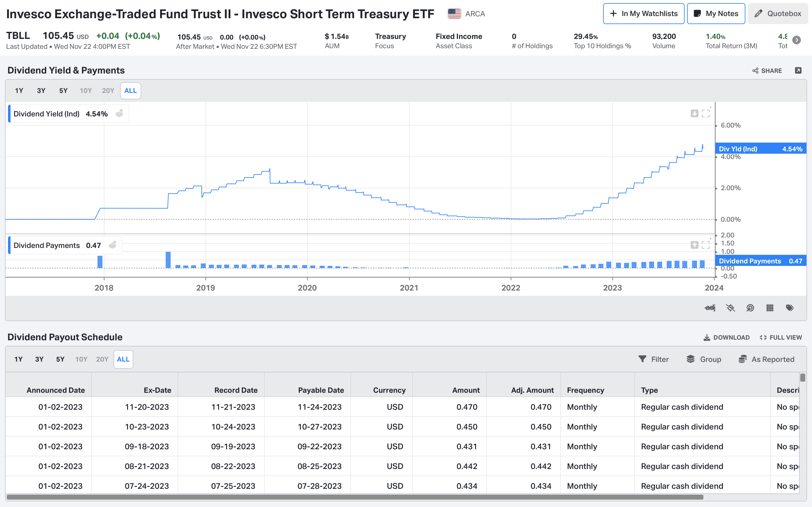Add to watchlists with In My Watchlists

click(644, 14)
